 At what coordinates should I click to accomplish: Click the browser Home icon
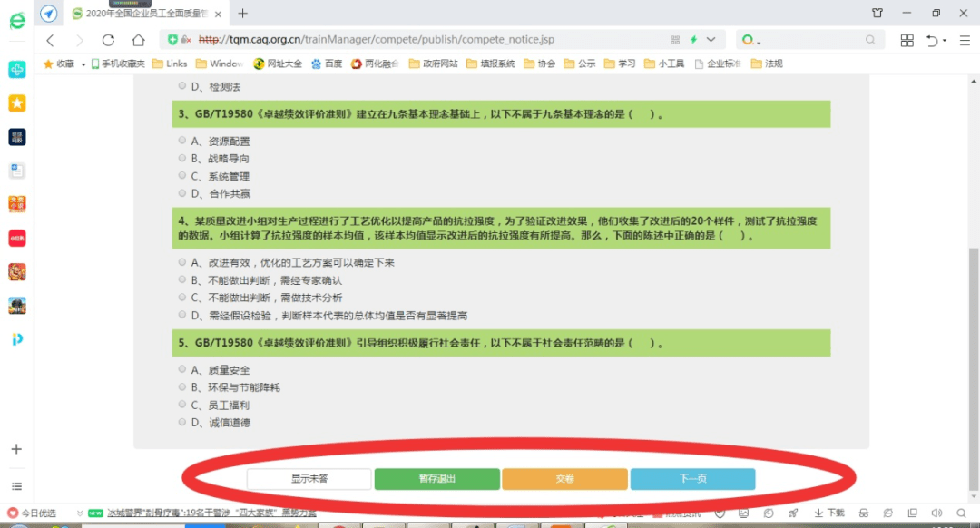point(136,39)
